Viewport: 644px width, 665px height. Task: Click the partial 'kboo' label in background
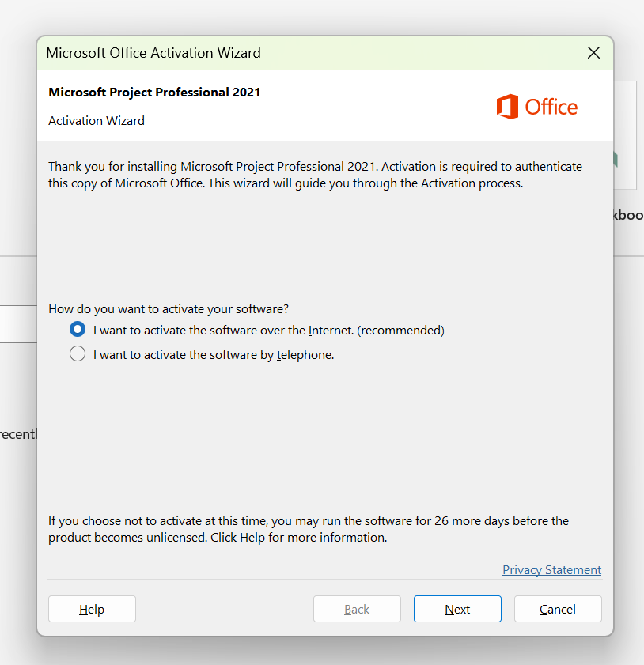(x=628, y=215)
